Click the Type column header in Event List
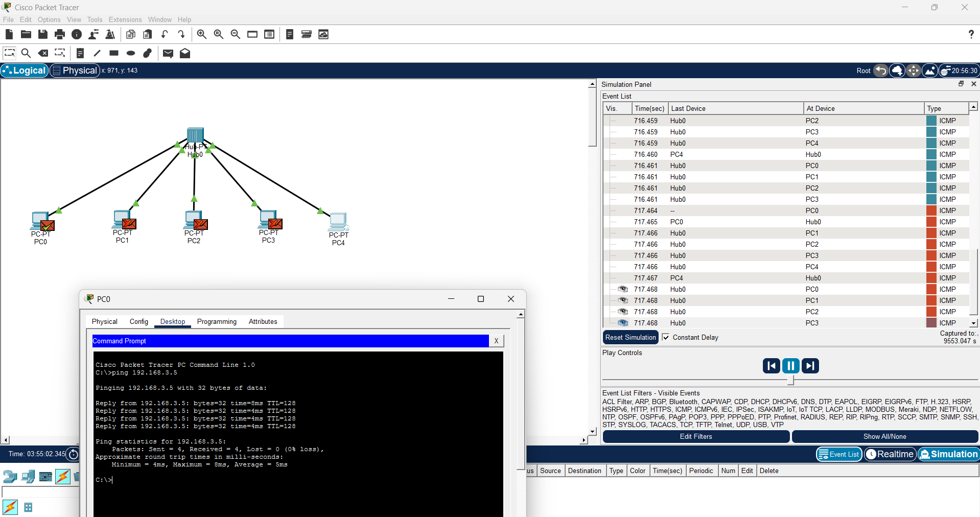 [945, 108]
